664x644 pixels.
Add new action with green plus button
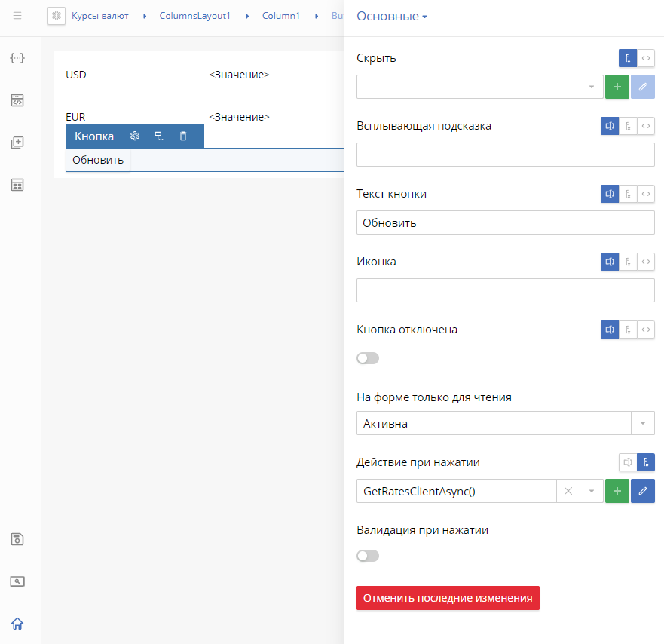pyautogui.click(x=617, y=491)
